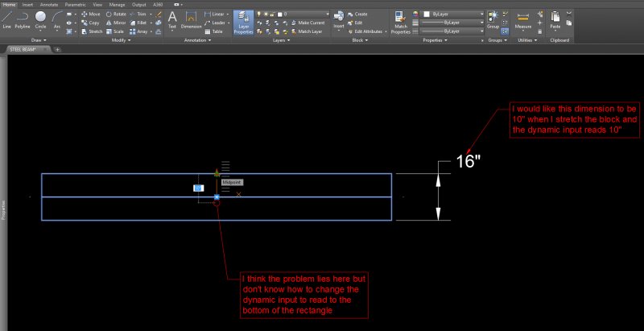Activate the Mirror command

[116, 23]
